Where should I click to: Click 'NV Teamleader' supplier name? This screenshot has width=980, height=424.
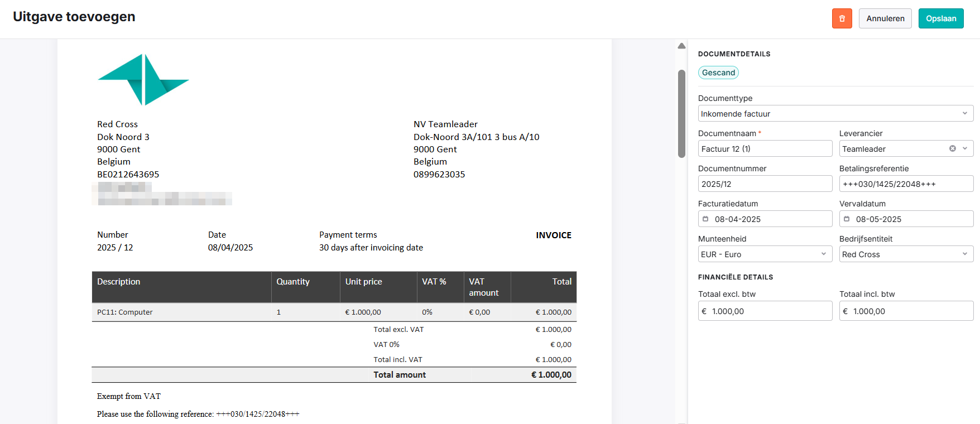click(x=445, y=124)
